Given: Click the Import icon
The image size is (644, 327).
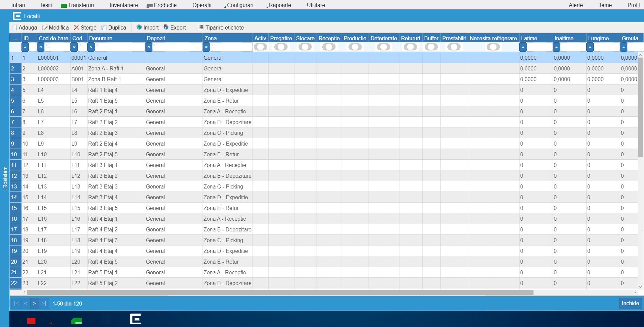Looking at the screenshot, I should point(139,27).
